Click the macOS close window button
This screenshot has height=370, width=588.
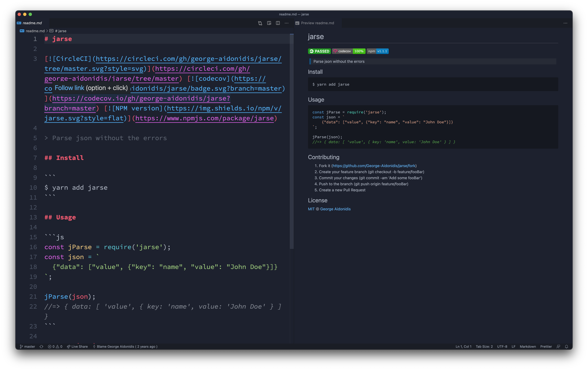[19, 14]
